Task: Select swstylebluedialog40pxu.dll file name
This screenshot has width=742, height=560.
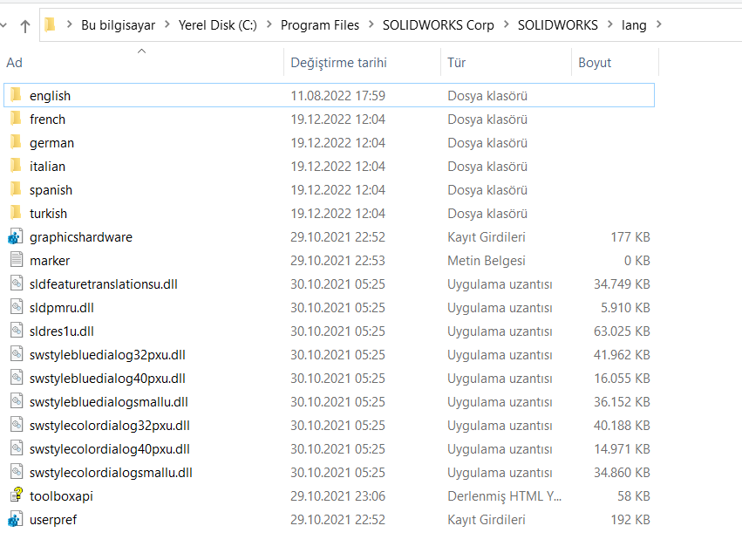Action: pos(107,379)
